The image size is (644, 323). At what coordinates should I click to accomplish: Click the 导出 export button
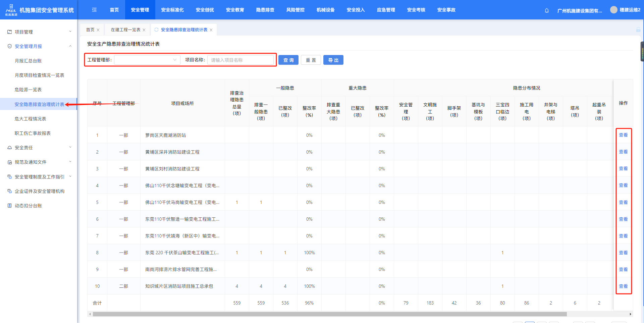point(333,60)
